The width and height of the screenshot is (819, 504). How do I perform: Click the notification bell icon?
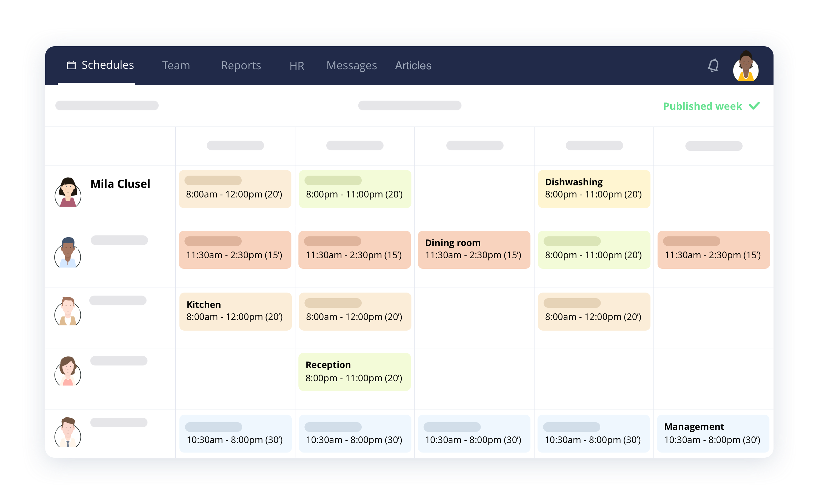[x=713, y=65]
